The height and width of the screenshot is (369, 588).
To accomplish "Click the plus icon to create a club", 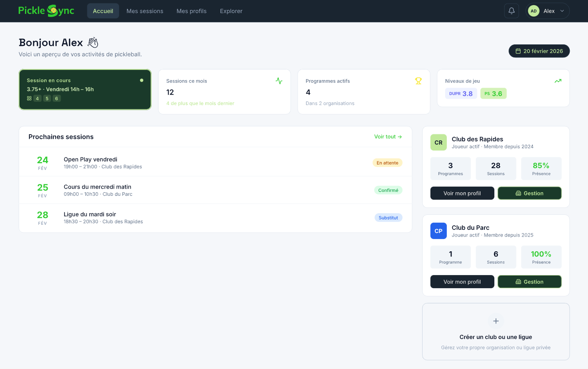I will (496, 321).
